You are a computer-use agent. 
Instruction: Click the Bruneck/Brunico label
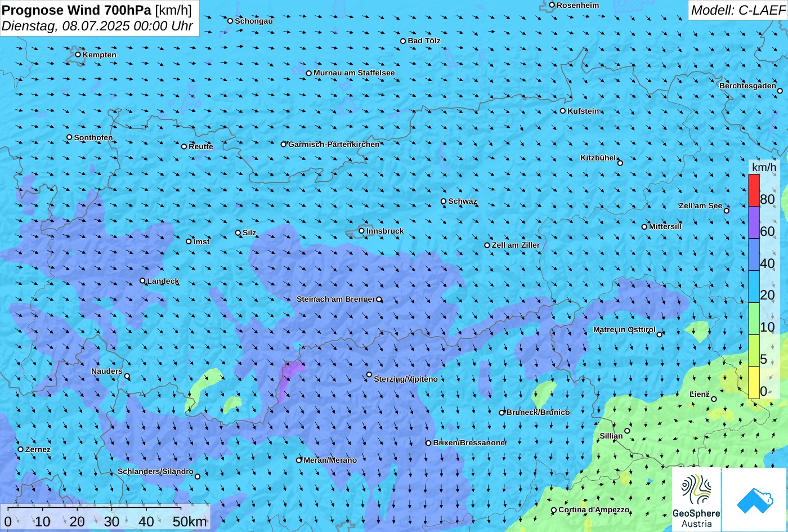(x=538, y=412)
